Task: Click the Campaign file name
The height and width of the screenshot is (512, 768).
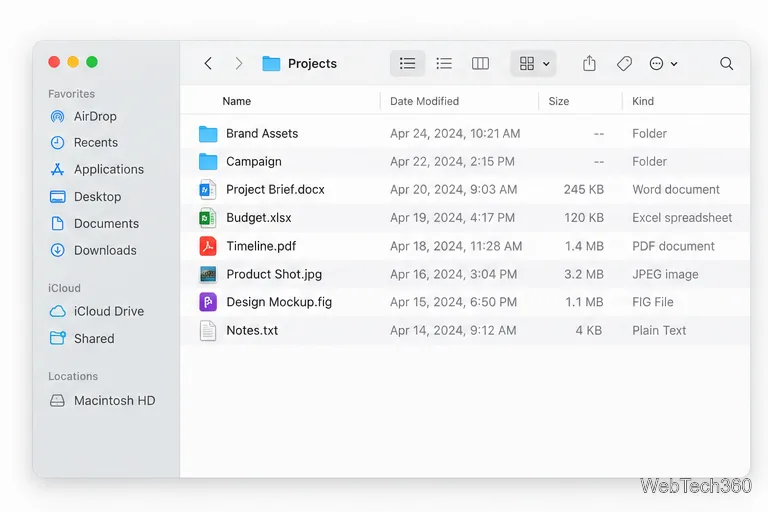Action: [x=254, y=162]
